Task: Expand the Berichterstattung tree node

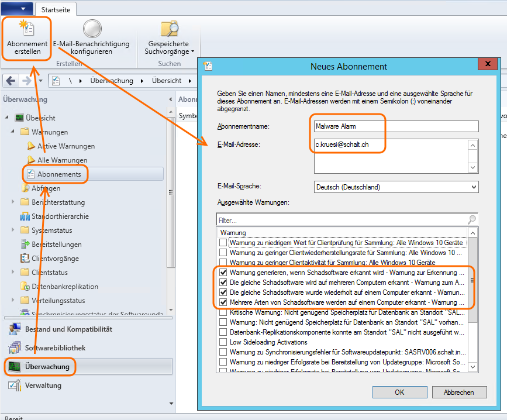Action: [x=13, y=202]
